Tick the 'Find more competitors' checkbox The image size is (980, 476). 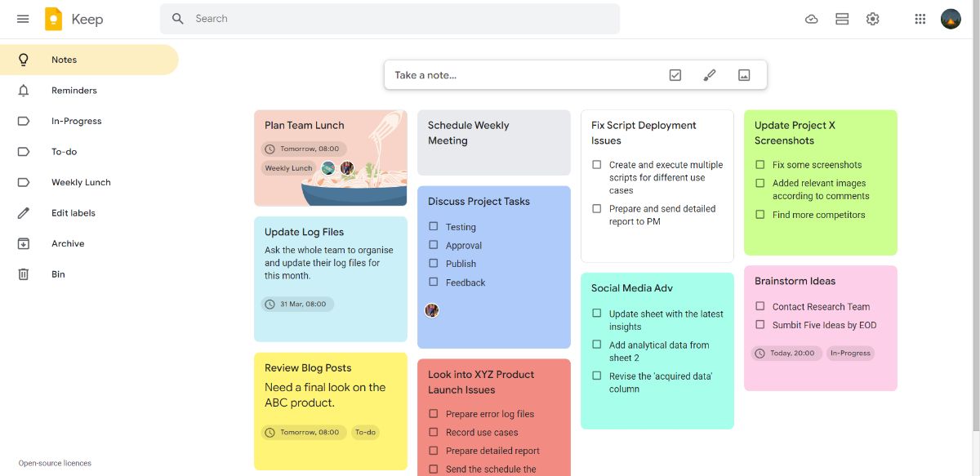coord(760,215)
